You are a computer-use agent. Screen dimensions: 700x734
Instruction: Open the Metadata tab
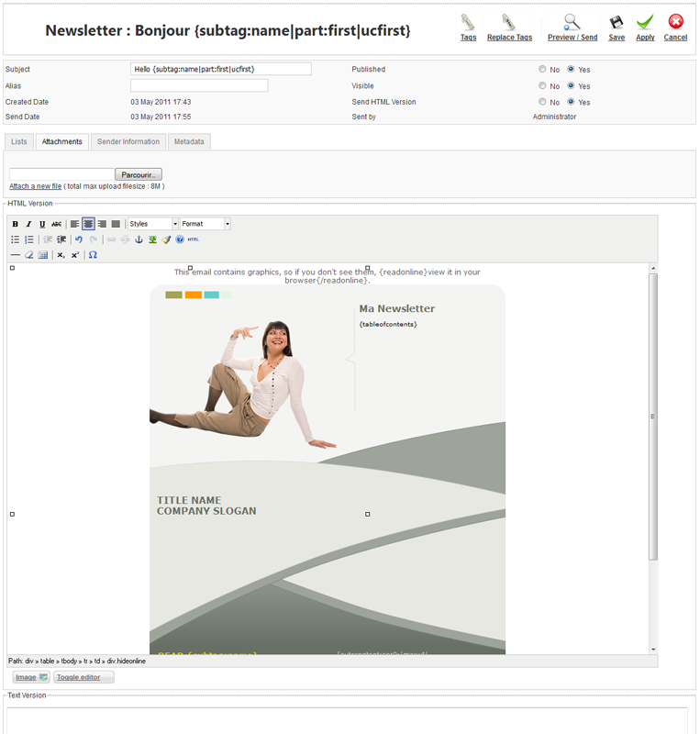pos(189,141)
